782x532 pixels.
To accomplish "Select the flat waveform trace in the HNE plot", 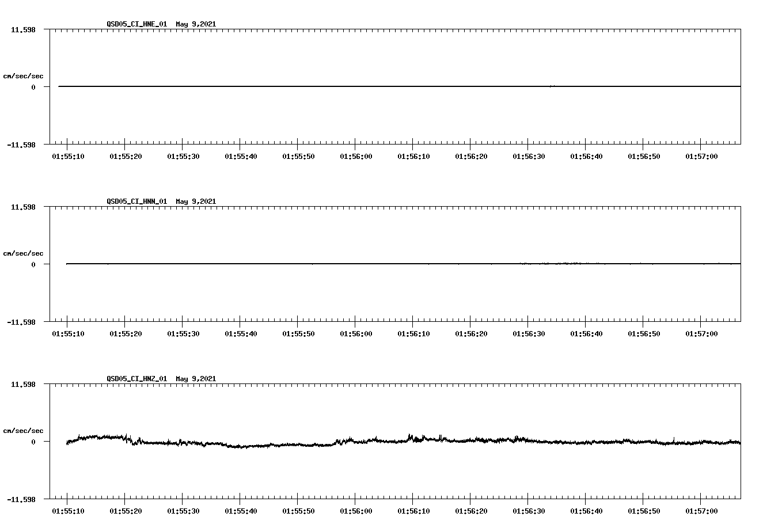I will coord(346,86).
